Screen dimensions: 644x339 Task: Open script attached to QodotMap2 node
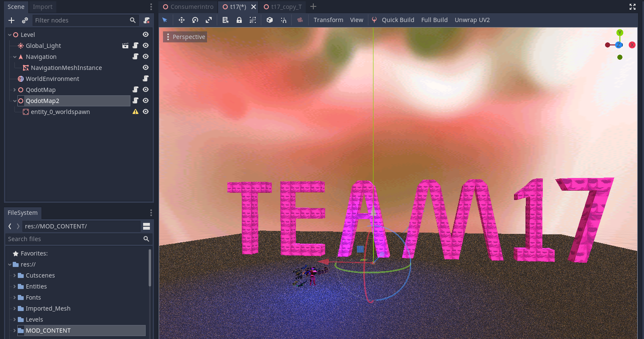(x=135, y=100)
